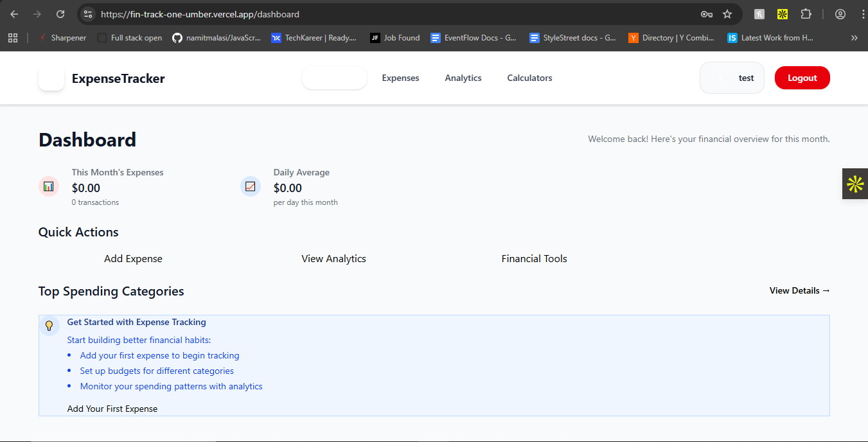
Task: Click Start building better financial habits text
Action: 139,340
